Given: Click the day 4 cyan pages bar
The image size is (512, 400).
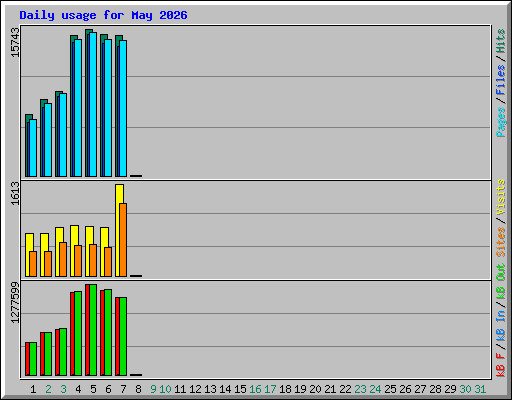Looking at the screenshot, I should (78, 108).
